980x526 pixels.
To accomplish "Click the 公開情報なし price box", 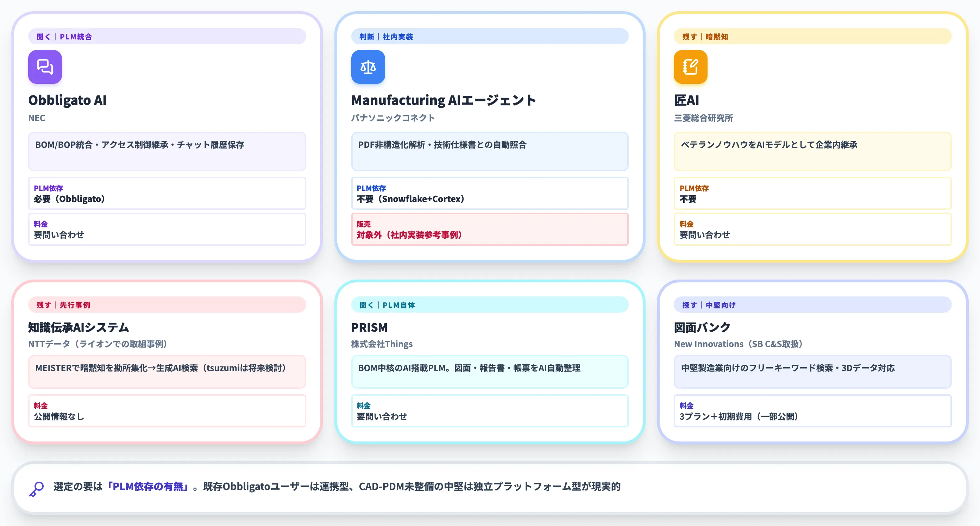I will pos(167,411).
